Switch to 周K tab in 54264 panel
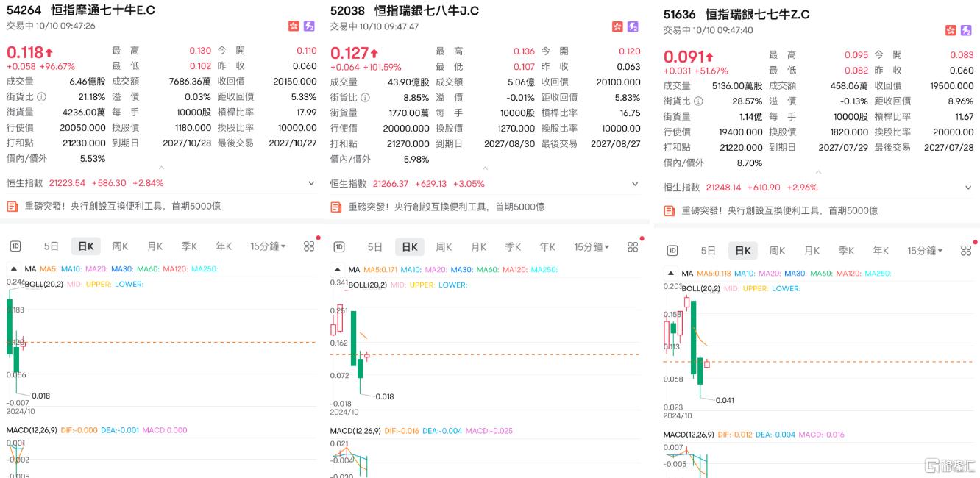Image resolution: width=980 pixels, height=478 pixels. pyautogui.click(x=120, y=246)
